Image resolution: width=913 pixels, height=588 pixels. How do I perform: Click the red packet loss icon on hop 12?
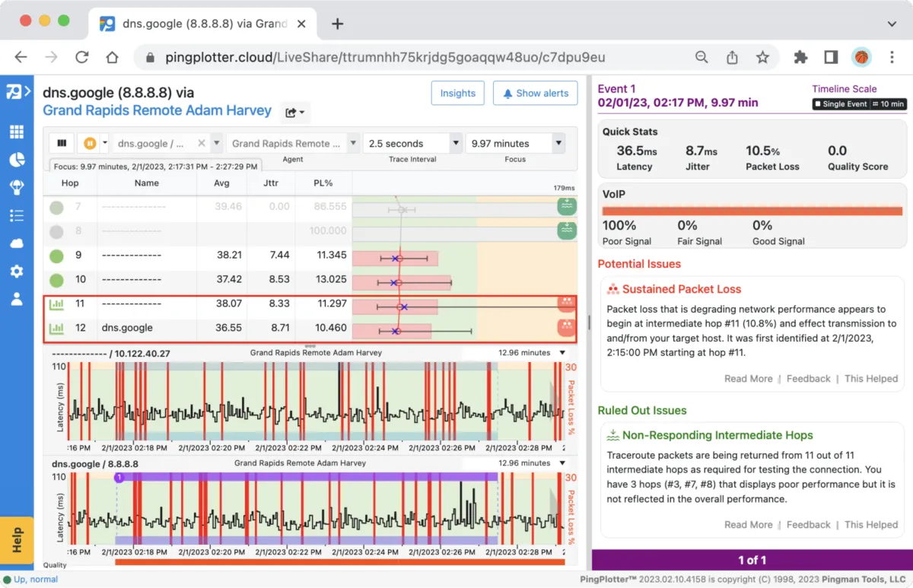pyautogui.click(x=566, y=327)
